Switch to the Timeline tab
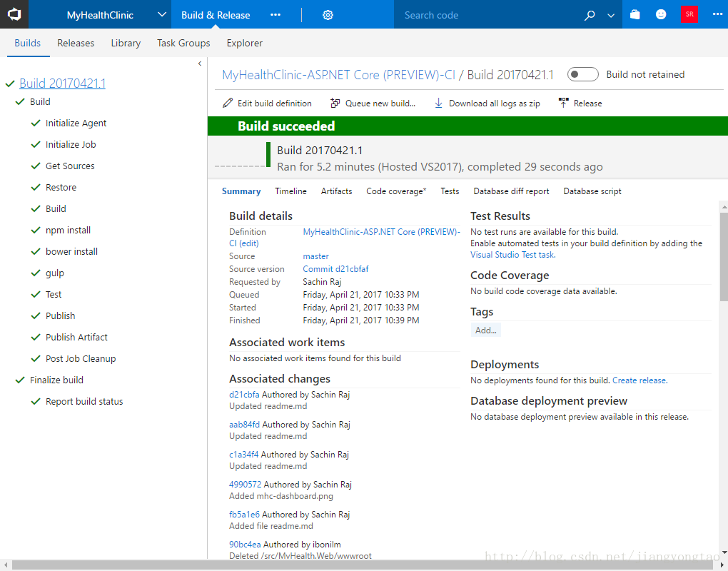The height and width of the screenshot is (571, 728). pyautogui.click(x=290, y=191)
